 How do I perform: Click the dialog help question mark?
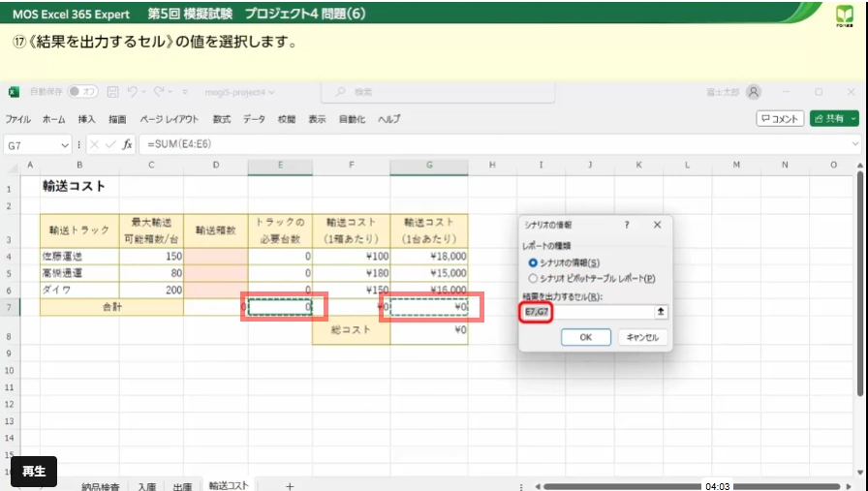click(x=627, y=225)
